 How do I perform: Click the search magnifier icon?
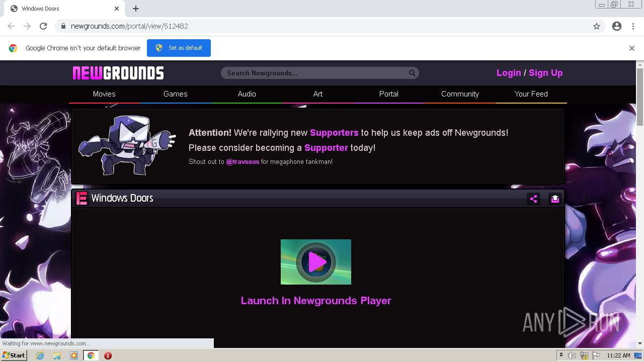point(412,73)
